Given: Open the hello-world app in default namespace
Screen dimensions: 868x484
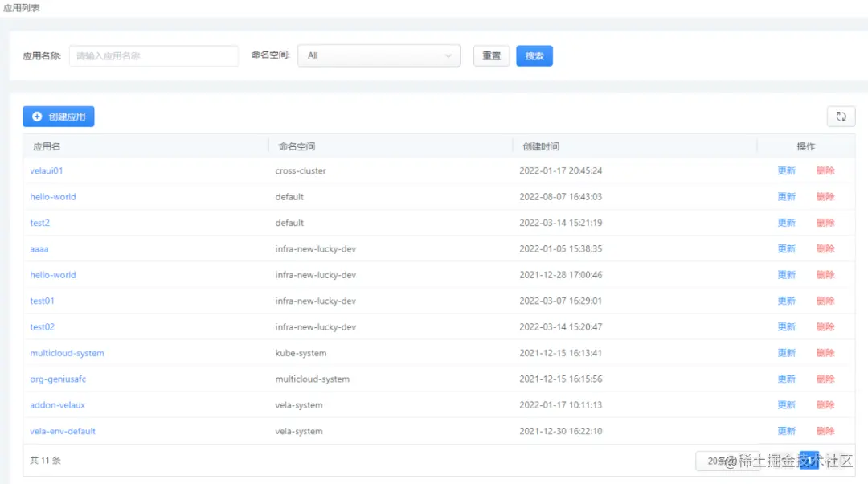Looking at the screenshot, I should (52, 196).
